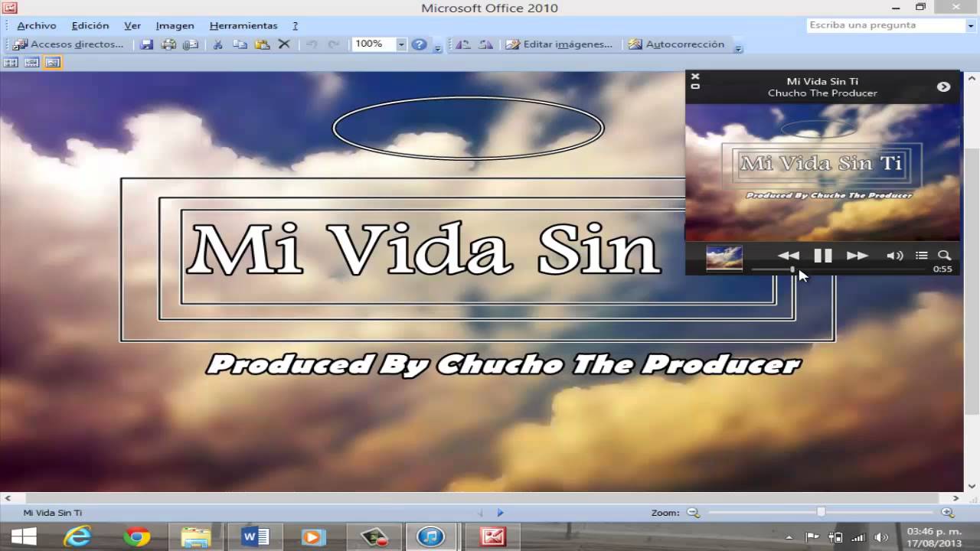Close the mini player with X

695,76
